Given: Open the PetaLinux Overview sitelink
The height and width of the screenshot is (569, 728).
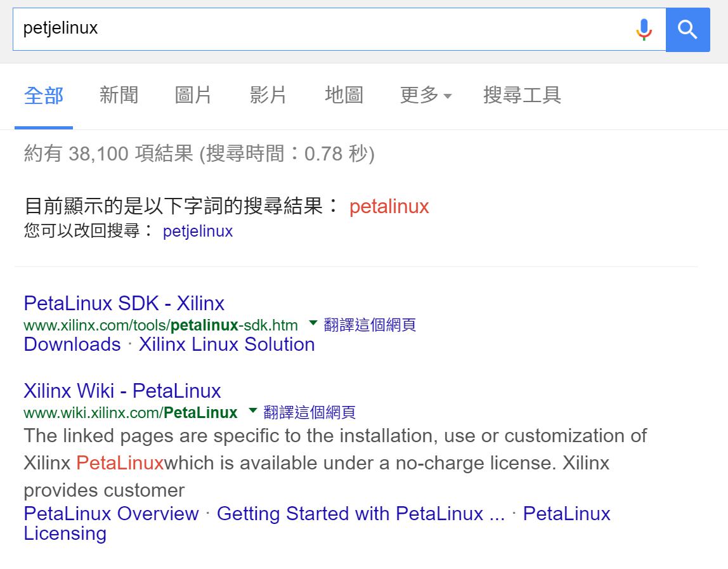Looking at the screenshot, I should tap(111, 513).
